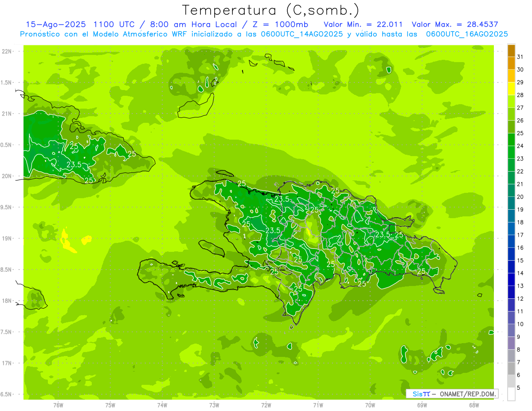
Task: Click the '13' legend scale value
Action: click(x=520, y=286)
